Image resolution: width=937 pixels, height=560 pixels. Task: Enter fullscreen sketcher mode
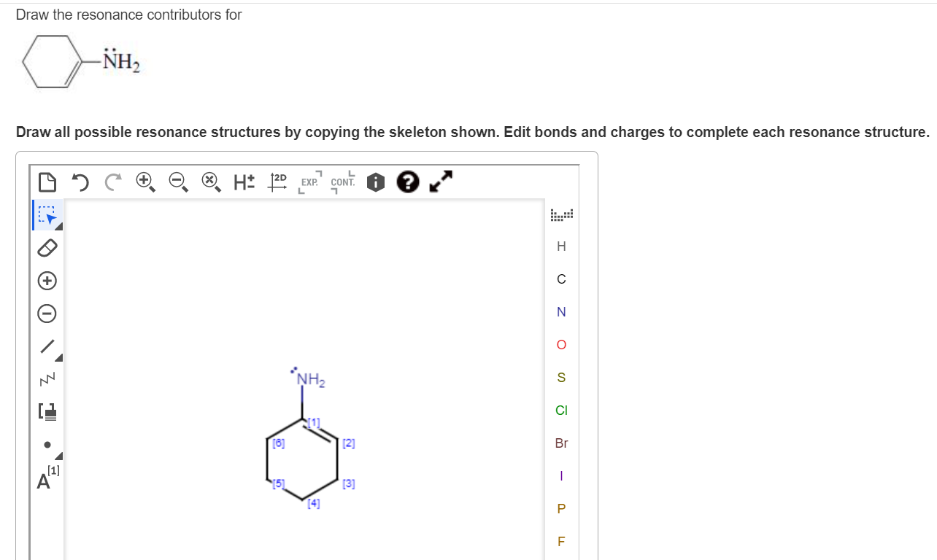click(x=440, y=181)
